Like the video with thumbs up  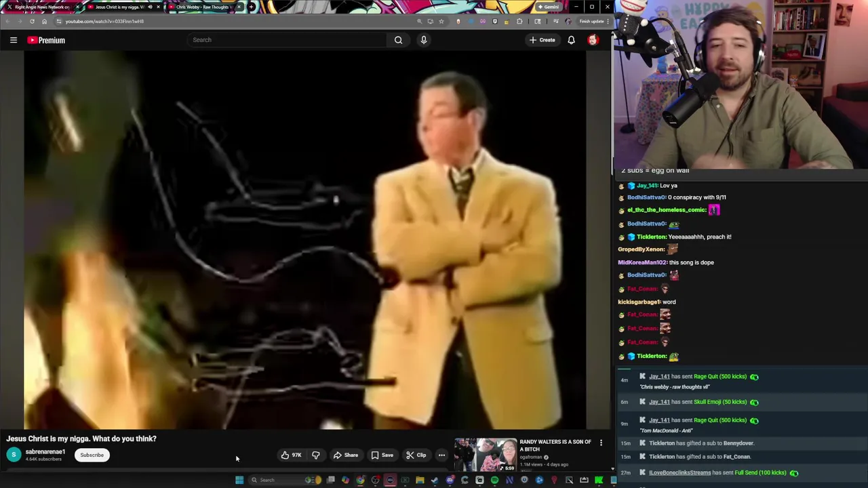[291, 455]
